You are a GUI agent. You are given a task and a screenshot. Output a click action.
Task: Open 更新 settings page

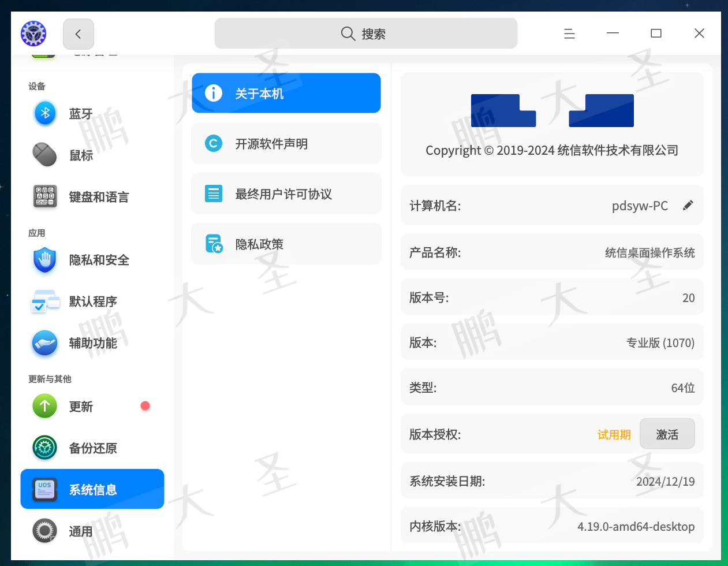coord(92,407)
